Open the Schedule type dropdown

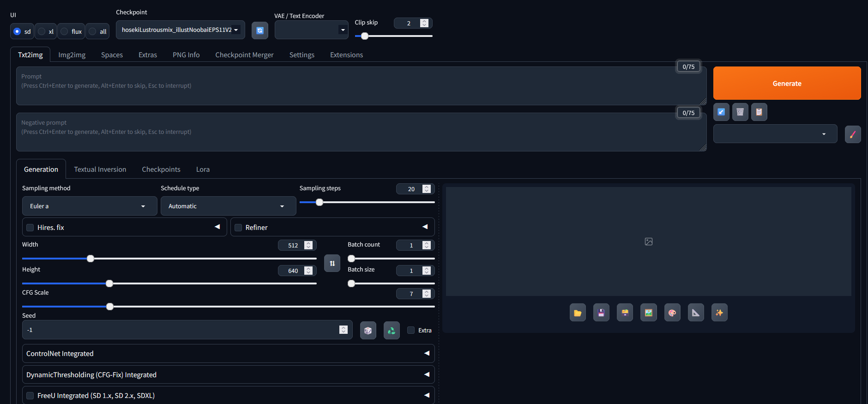click(x=228, y=206)
